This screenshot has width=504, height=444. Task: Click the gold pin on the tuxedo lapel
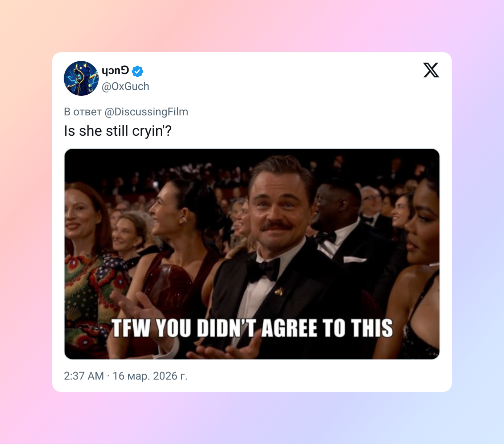click(x=279, y=291)
